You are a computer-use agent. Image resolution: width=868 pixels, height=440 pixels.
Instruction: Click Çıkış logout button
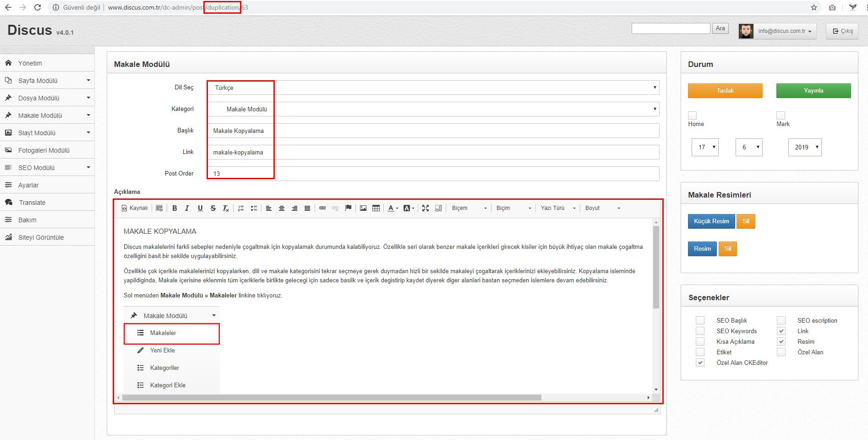pyautogui.click(x=842, y=31)
